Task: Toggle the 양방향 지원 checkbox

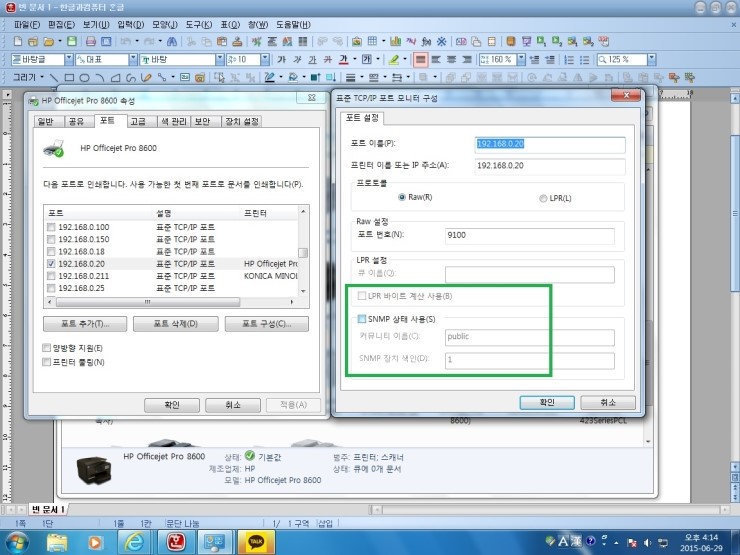Action: click(x=47, y=347)
